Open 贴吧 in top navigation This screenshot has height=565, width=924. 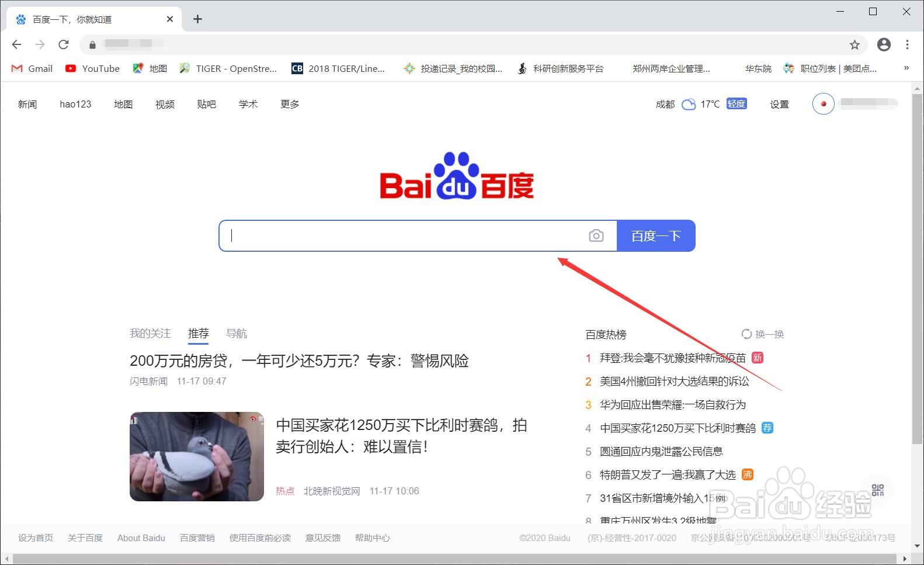[x=207, y=104]
